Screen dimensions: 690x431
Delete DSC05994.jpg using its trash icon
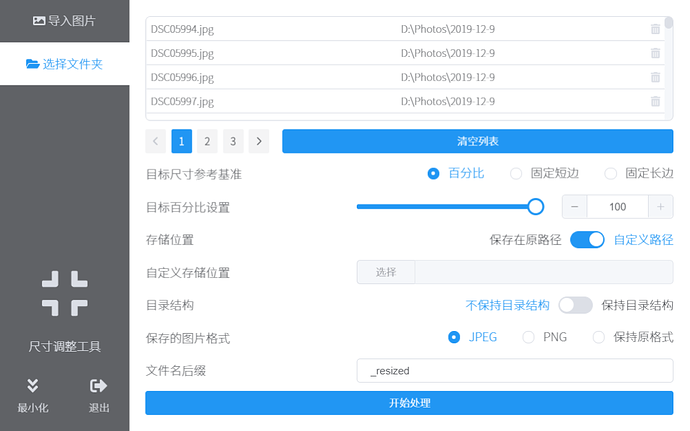pos(655,29)
